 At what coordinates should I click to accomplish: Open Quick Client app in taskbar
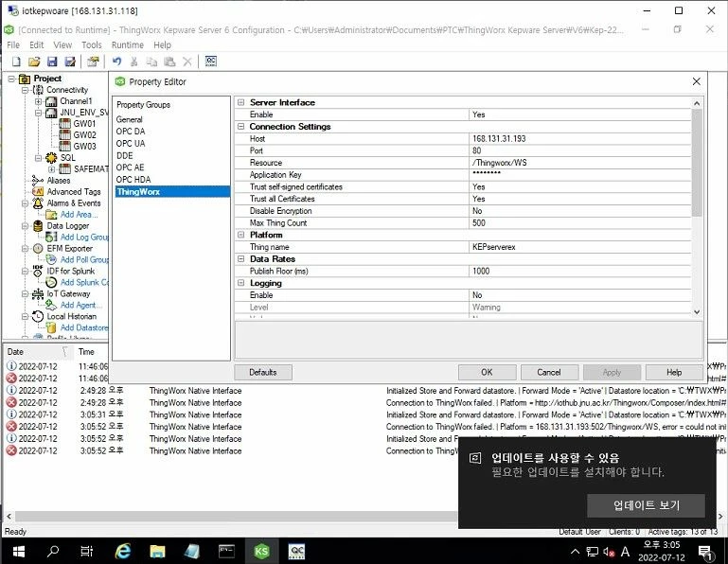point(296,551)
